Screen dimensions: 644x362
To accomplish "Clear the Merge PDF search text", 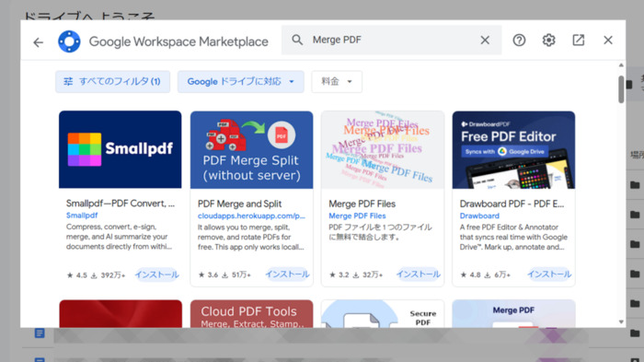I will point(485,40).
